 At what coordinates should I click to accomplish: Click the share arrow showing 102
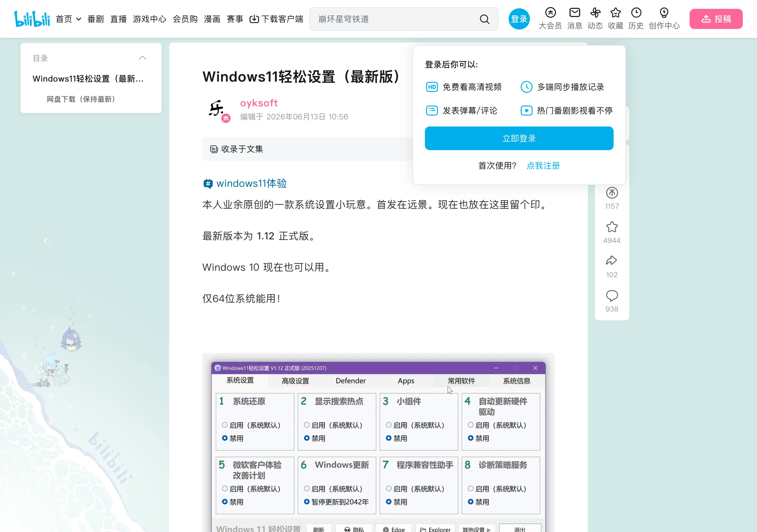coord(612,261)
